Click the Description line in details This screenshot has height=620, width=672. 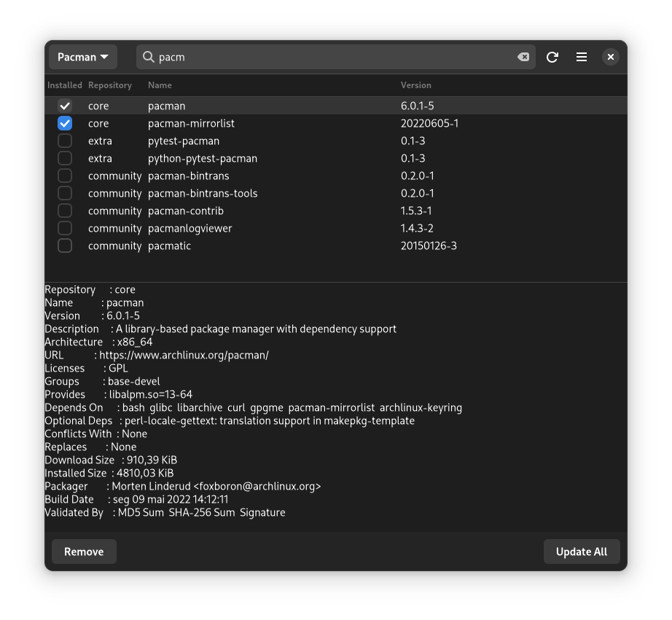(x=220, y=329)
